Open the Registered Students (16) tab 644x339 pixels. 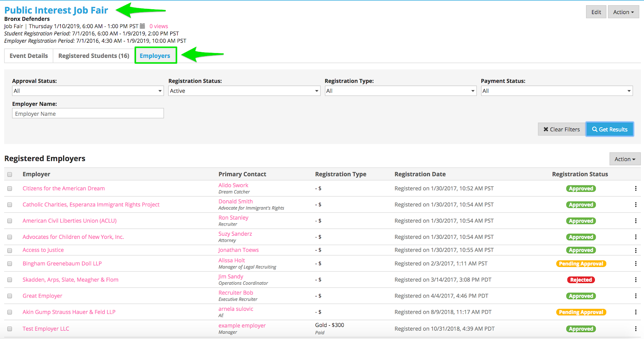tap(94, 56)
